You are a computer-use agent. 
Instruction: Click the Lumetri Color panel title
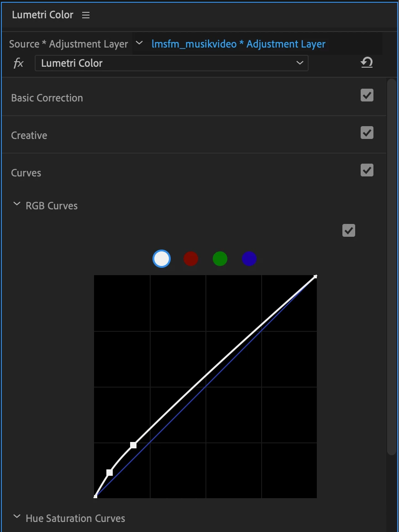(x=43, y=15)
